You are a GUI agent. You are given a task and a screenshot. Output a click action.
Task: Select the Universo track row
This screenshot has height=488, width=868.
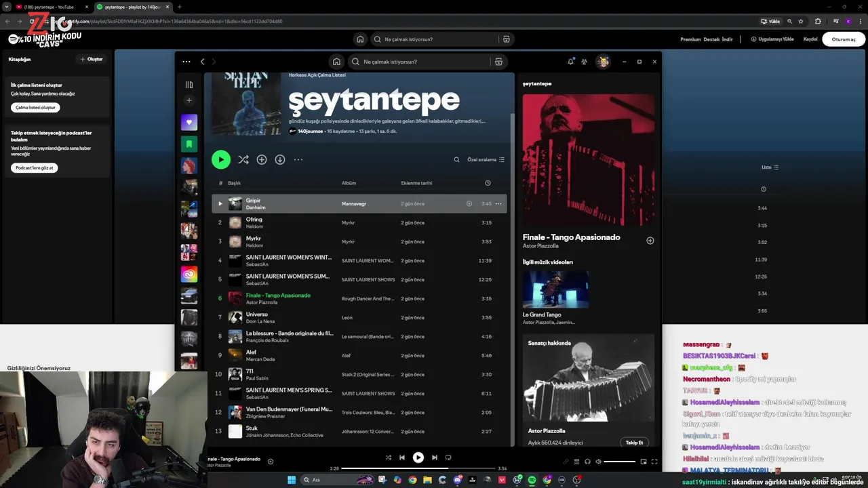(x=359, y=317)
